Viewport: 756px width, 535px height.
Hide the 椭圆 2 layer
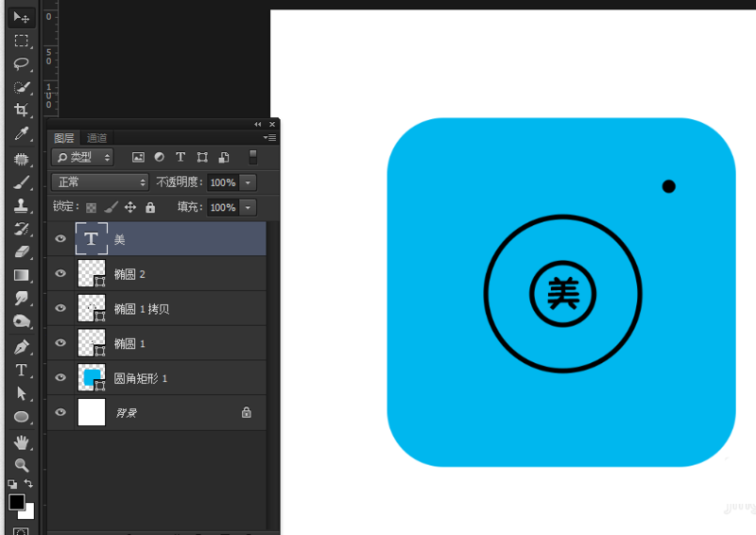60,274
